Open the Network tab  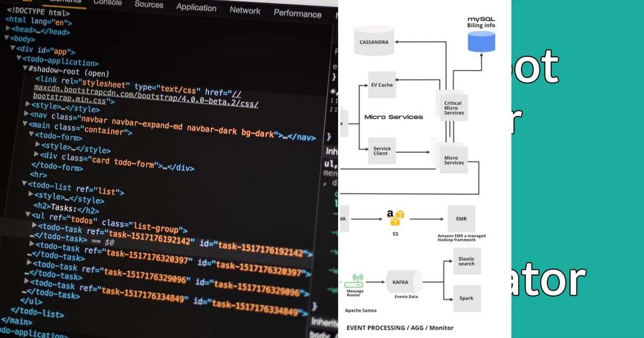tap(245, 10)
